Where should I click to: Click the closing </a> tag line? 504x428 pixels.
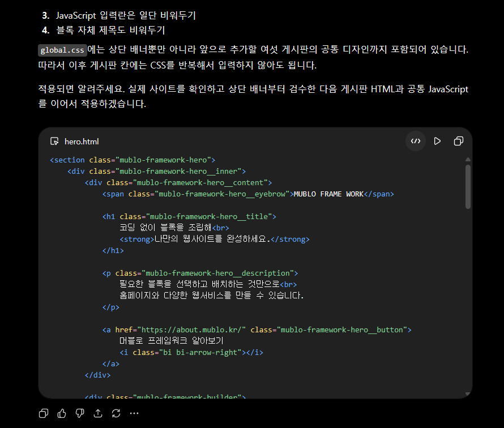110,363
